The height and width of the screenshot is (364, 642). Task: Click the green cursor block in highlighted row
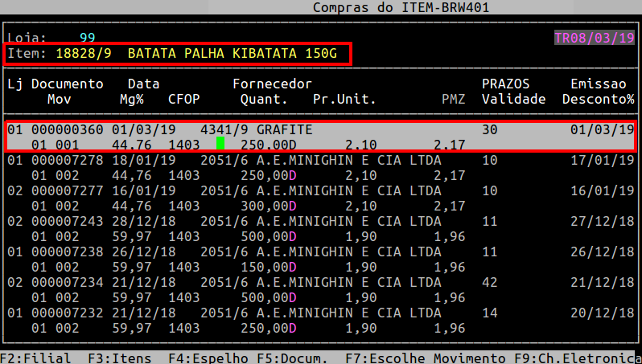220,144
